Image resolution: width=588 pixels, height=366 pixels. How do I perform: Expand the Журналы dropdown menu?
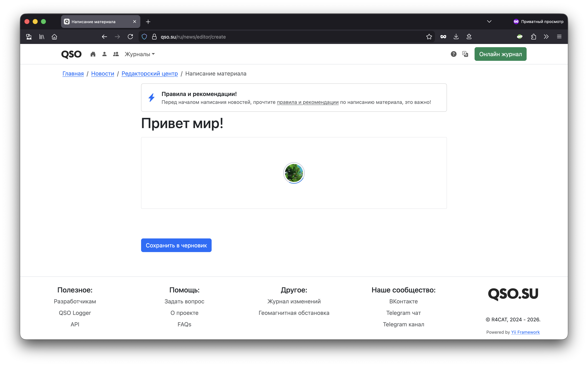click(139, 54)
